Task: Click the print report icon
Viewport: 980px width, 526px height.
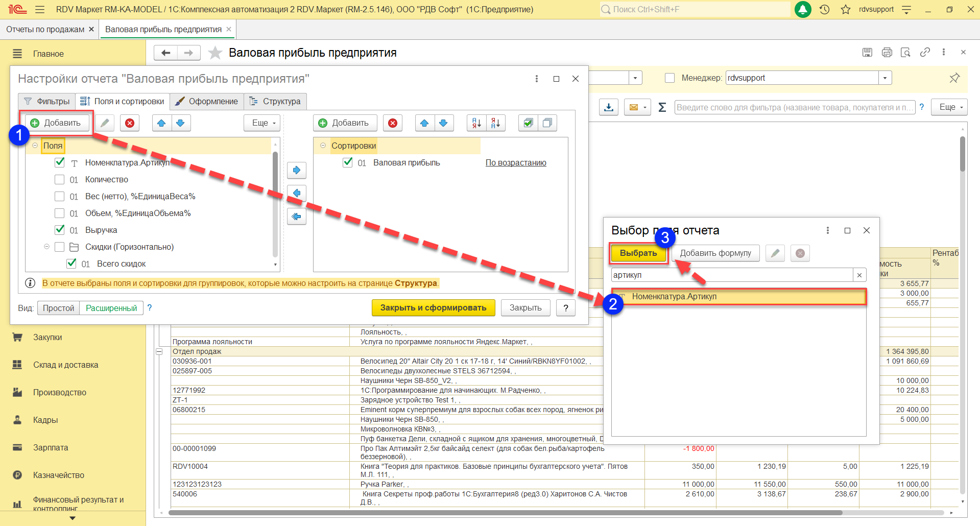Action: pos(887,53)
